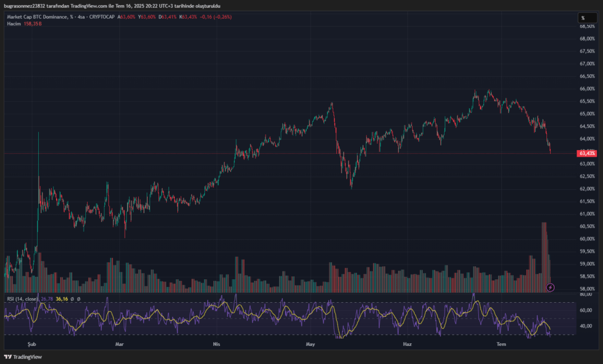Click the Nis month label on time axis

point(217,344)
